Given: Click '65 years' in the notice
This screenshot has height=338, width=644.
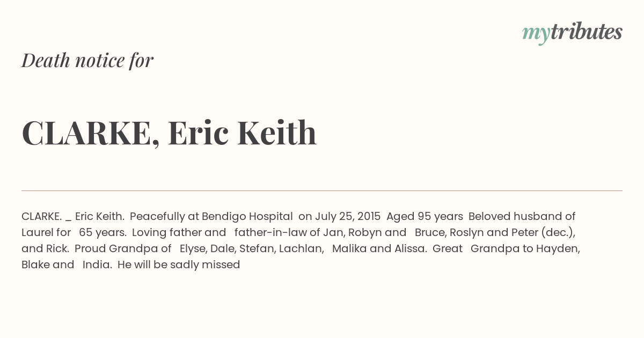Looking at the screenshot, I should pyautogui.click(x=101, y=233).
